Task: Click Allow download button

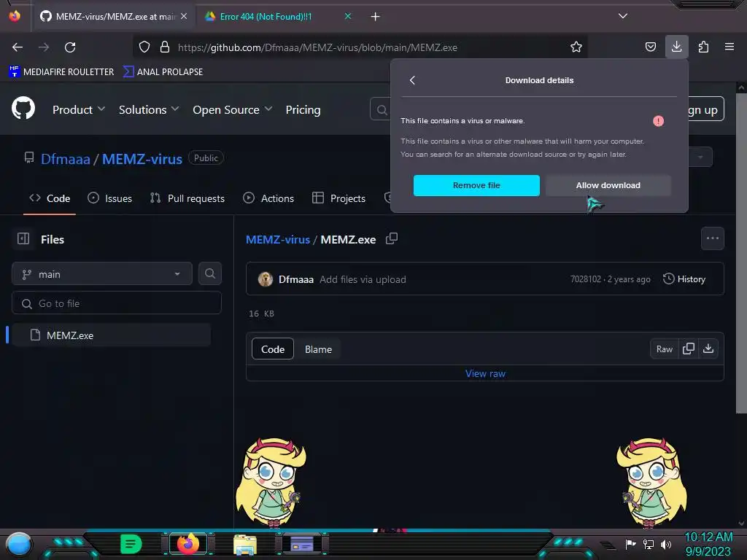Action: point(608,185)
